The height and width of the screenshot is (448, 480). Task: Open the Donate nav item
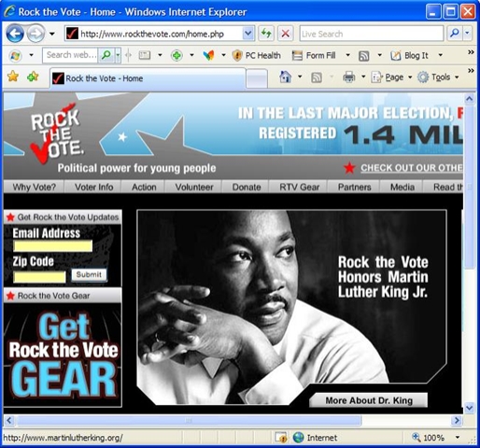click(x=247, y=187)
